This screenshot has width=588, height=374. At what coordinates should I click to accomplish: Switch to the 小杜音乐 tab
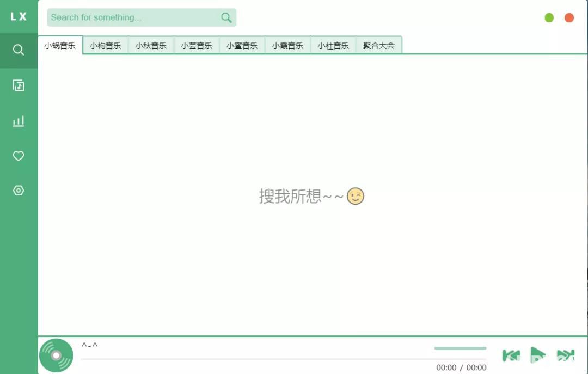(x=333, y=45)
